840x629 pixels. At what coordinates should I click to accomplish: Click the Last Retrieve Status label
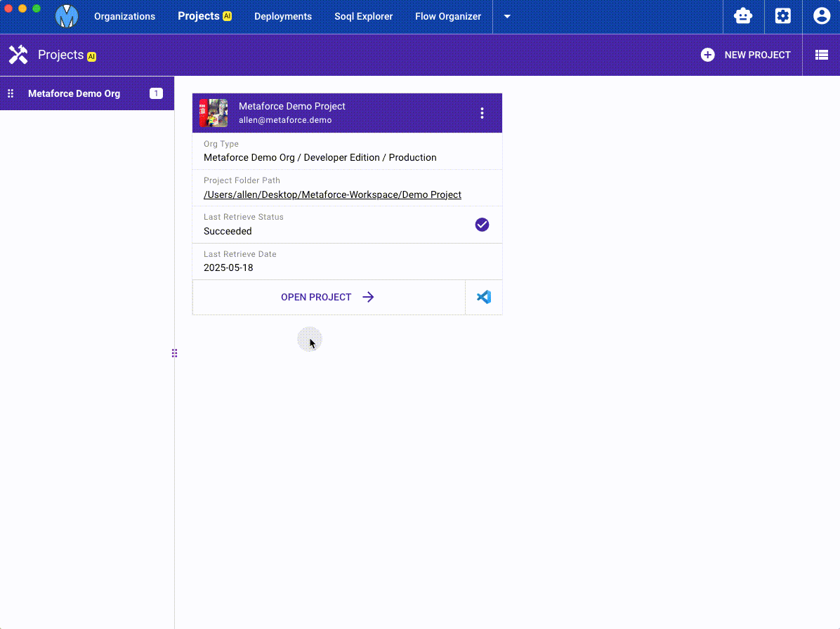pos(244,217)
